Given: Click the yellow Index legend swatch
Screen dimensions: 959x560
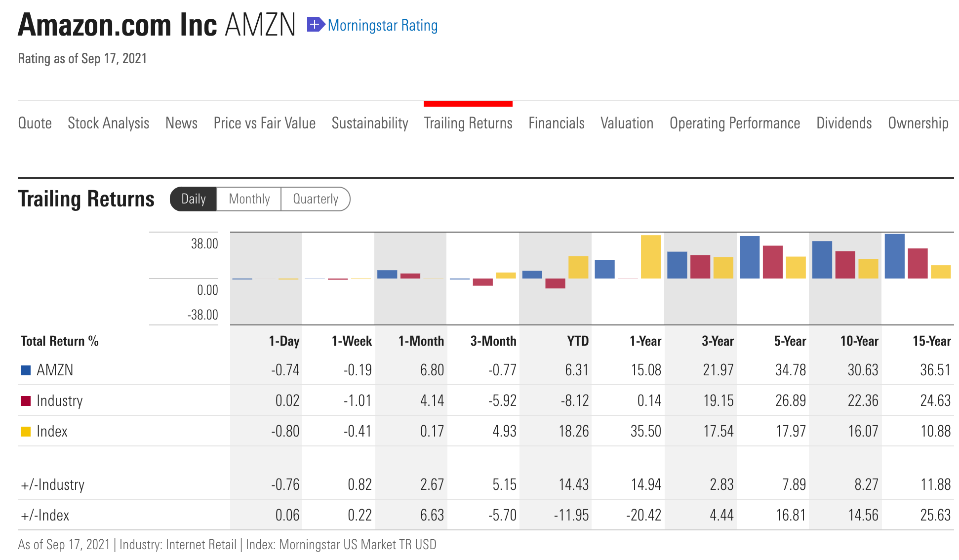Looking at the screenshot, I should [26, 431].
